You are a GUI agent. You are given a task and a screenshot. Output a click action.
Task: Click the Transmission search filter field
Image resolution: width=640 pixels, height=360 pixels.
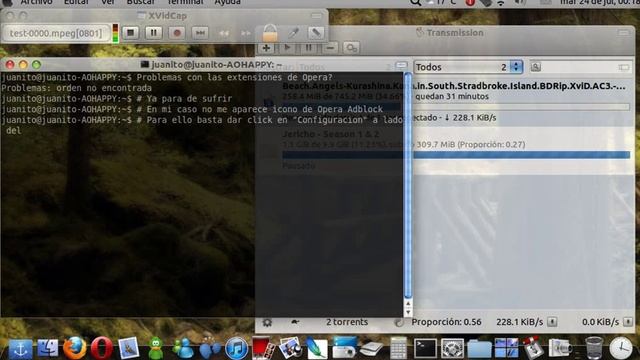coord(581,67)
